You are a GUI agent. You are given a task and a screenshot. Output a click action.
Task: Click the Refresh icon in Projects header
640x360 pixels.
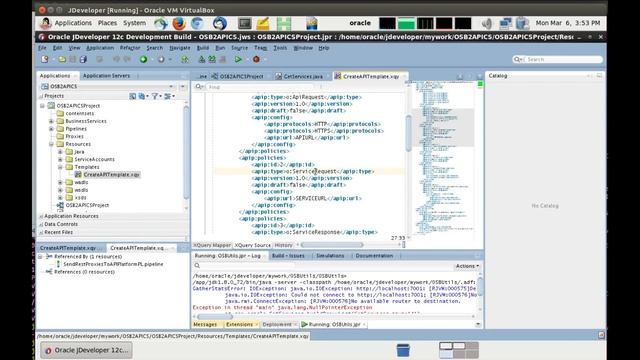pos(133,96)
